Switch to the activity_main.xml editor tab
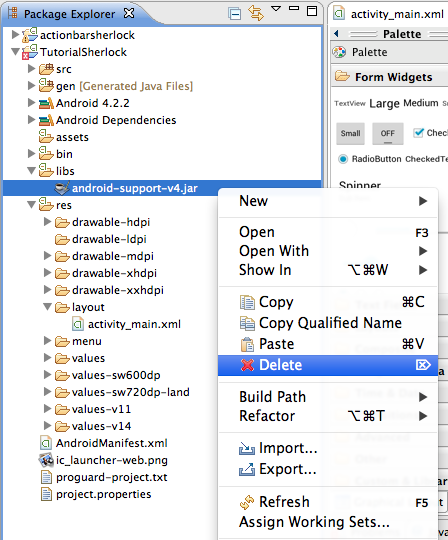The image size is (448, 540). click(x=389, y=14)
